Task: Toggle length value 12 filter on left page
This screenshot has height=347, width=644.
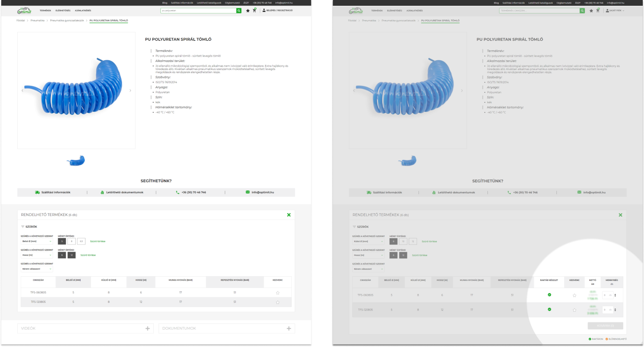Action: [x=72, y=255]
